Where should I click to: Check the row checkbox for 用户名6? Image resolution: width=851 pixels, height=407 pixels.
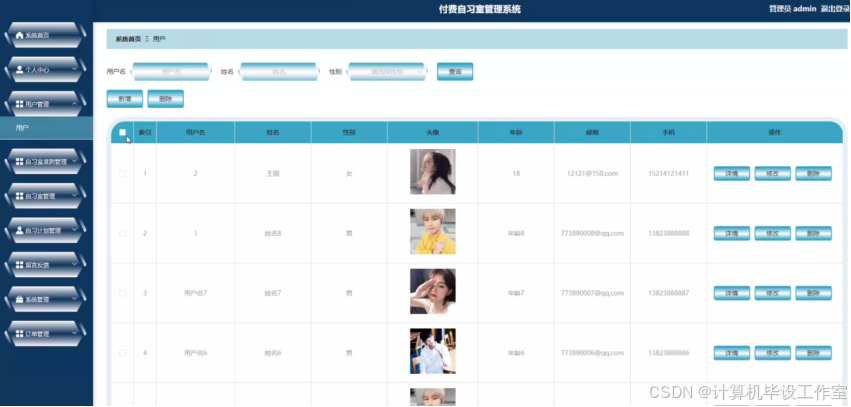123,353
